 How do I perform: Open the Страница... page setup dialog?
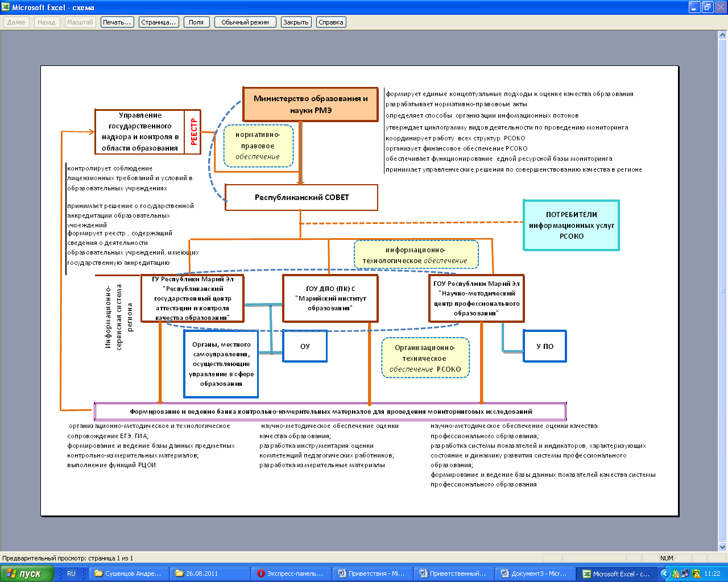[159, 22]
